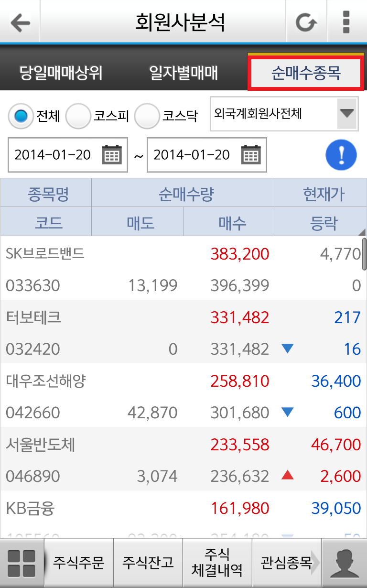
Task: Tap stock code 032420
Action: point(33,349)
